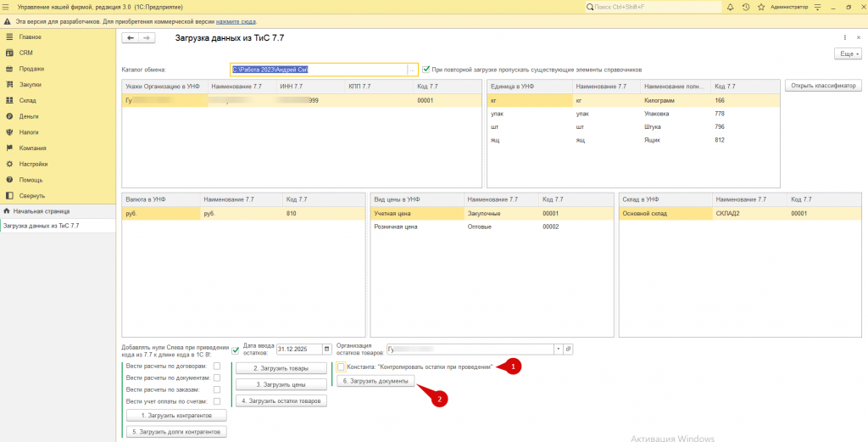868x442 pixels.
Task: Click the CRM section icon
Action: pos(8,53)
